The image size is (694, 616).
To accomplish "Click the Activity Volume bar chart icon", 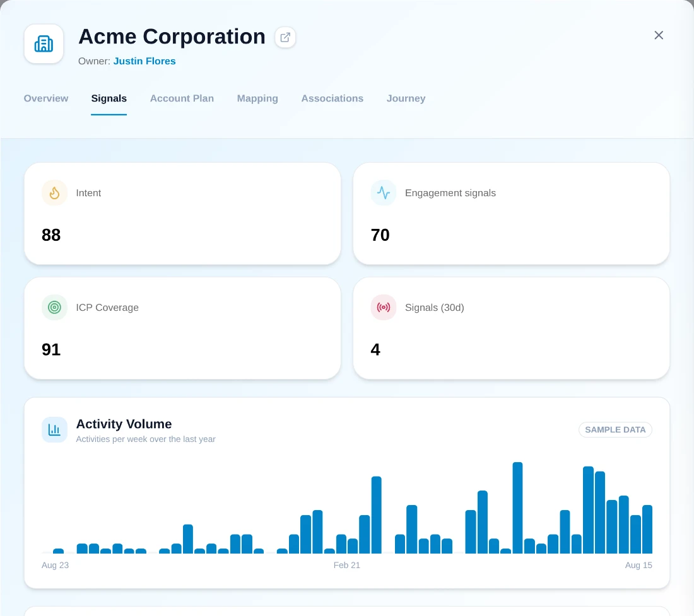I will [x=54, y=430].
